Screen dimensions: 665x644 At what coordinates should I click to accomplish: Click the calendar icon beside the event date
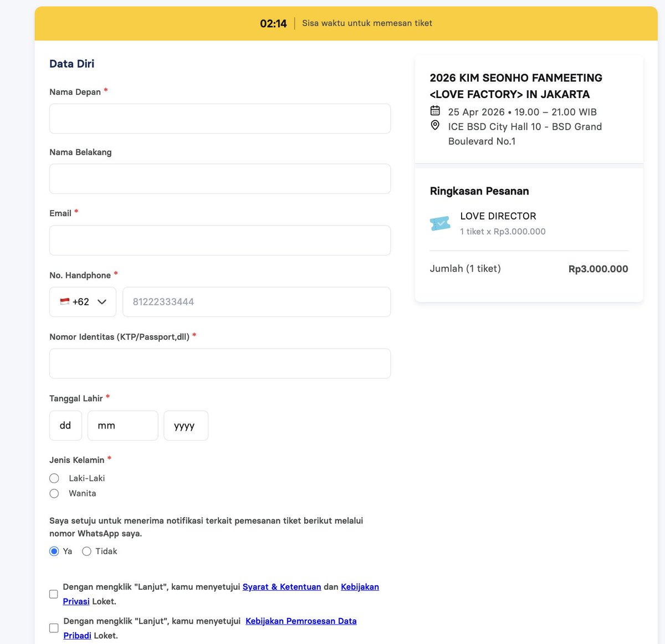point(435,111)
